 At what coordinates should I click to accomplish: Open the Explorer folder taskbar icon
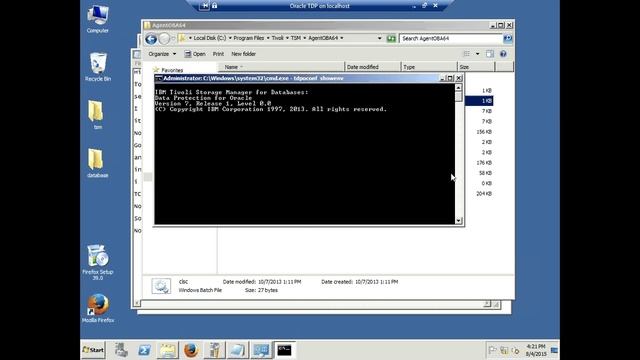(x=168, y=350)
